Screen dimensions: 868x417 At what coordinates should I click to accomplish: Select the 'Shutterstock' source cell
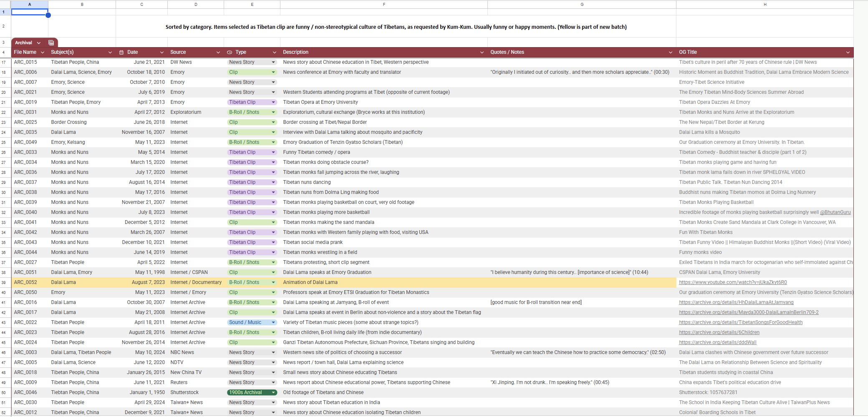(x=196, y=392)
